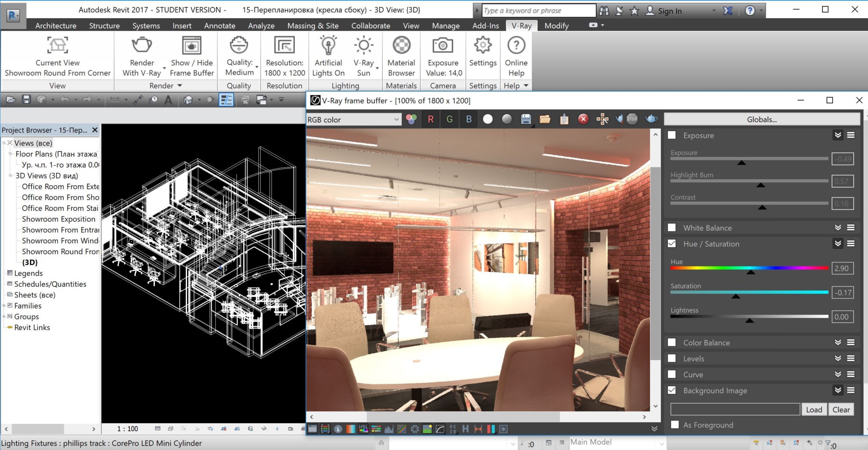Viewport: 868px width, 450px height.
Task: Click Show / Hide Frame Buffer icon
Action: (x=191, y=45)
